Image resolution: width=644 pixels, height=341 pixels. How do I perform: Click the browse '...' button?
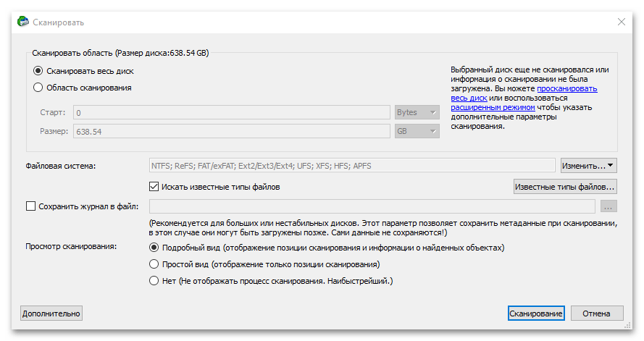[x=609, y=206]
